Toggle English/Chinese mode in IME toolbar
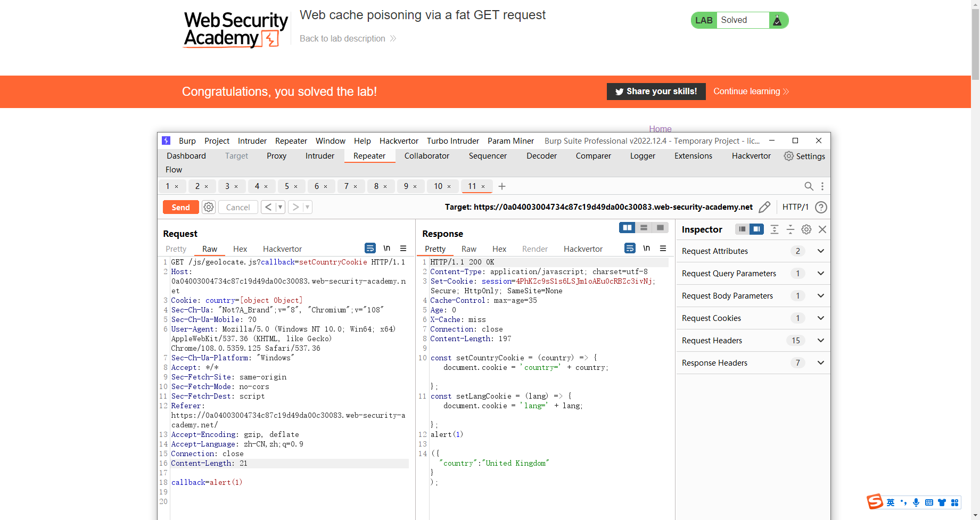 point(891,502)
